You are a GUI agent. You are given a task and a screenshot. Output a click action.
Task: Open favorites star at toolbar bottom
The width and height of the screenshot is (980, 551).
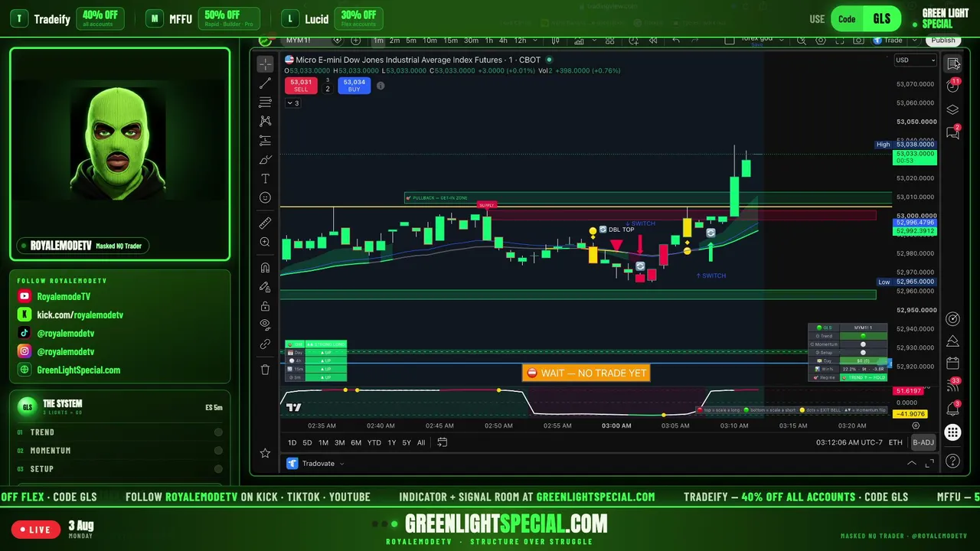coord(265,453)
